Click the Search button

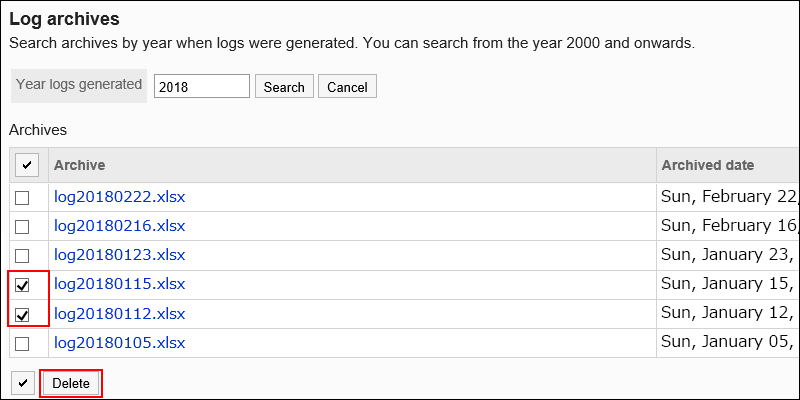coord(284,87)
